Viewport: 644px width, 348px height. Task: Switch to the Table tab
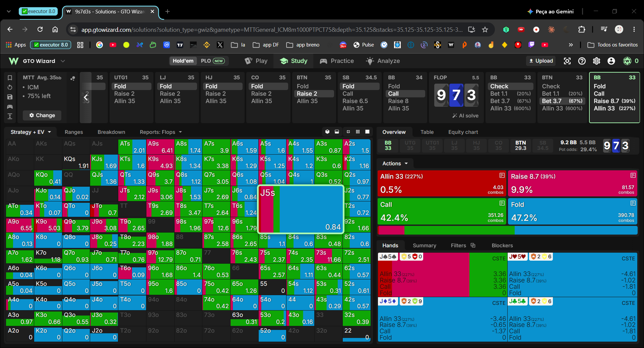pyautogui.click(x=427, y=132)
